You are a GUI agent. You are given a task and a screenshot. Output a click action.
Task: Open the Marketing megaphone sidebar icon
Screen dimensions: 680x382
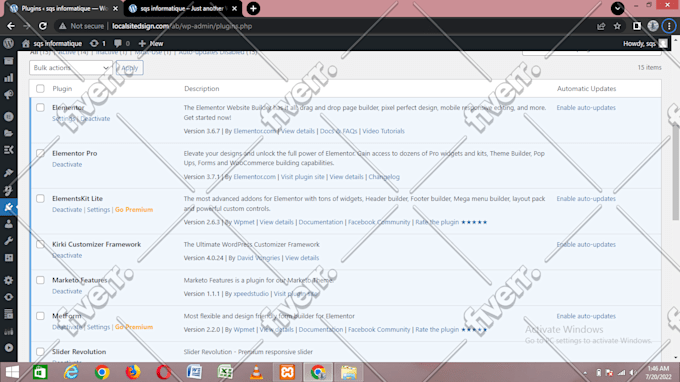[x=8, y=95]
